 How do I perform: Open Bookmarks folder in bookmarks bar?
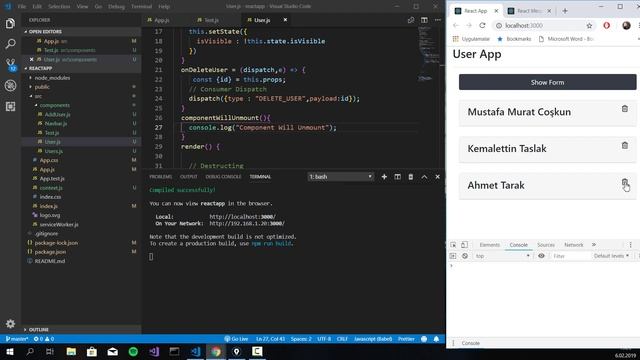pos(514,39)
